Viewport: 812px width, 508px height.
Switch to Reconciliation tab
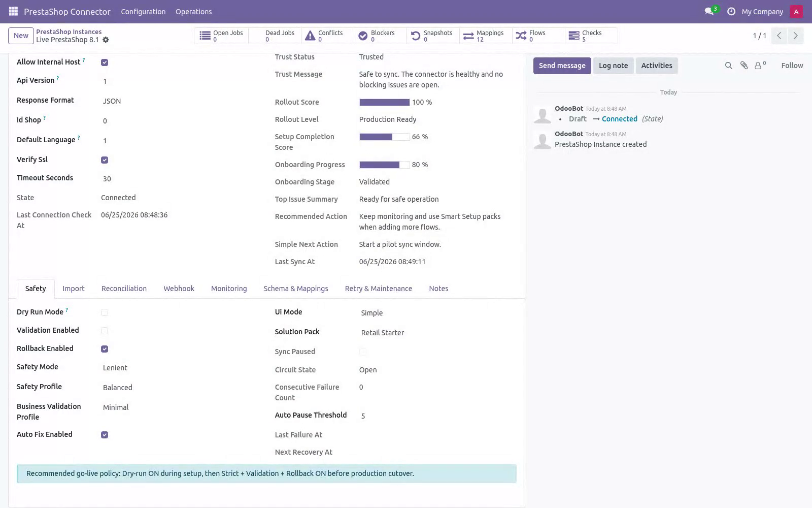[124, 289]
